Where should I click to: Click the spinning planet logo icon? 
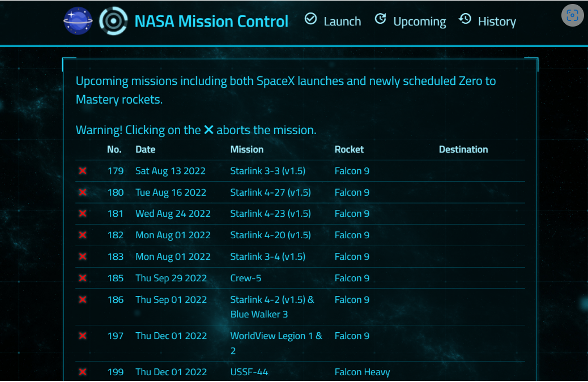click(78, 20)
